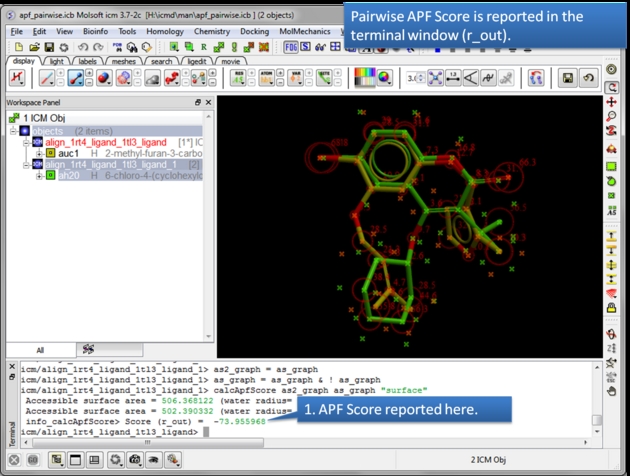Viewport: 630px width, 476px height.
Task: Expand the ah20 molecule node
Action: tap(39, 175)
